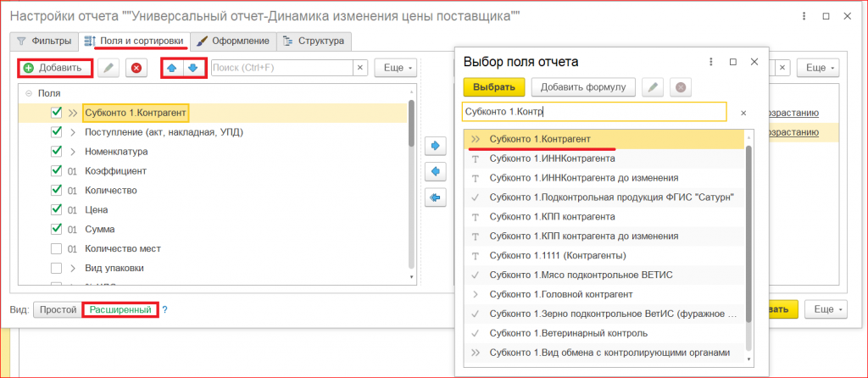This screenshot has width=868, height=378.
Task: Click the green plus Добавить button
Action: coord(55,68)
